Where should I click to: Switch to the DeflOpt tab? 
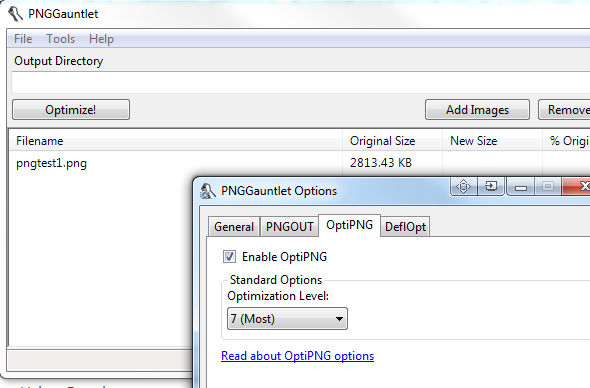(405, 227)
